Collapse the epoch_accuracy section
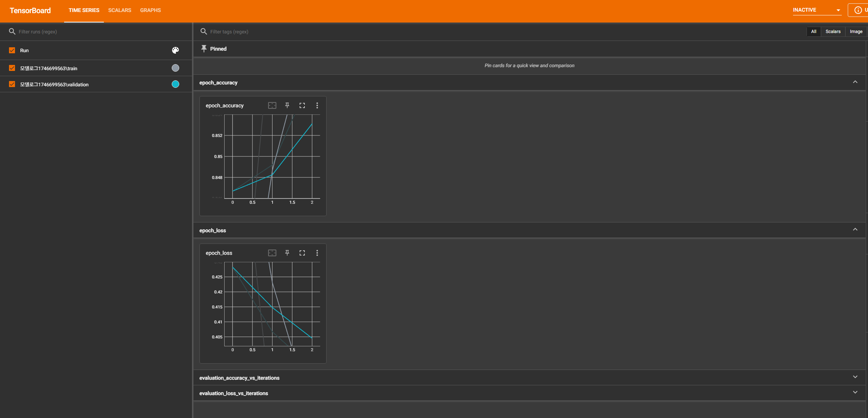The height and width of the screenshot is (418, 868). pyautogui.click(x=855, y=82)
